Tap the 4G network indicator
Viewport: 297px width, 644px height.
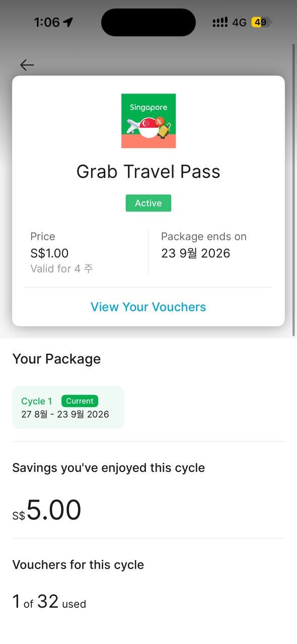click(240, 22)
